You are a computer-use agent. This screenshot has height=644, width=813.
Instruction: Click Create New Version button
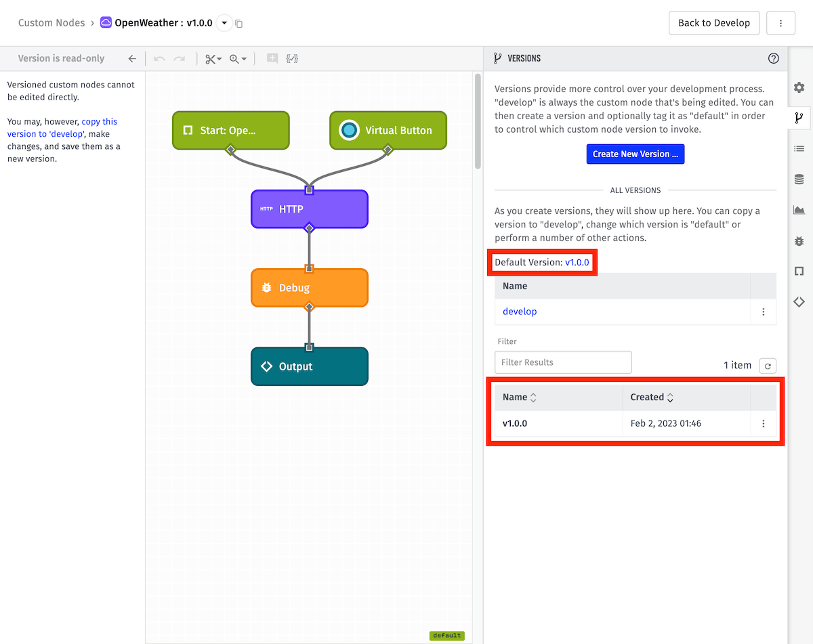[x=635, y=154]
